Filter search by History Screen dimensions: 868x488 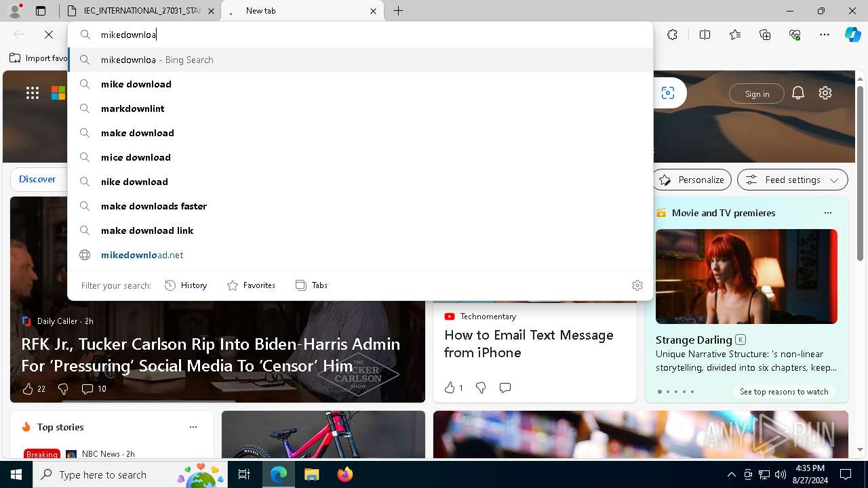coord(186,285)
